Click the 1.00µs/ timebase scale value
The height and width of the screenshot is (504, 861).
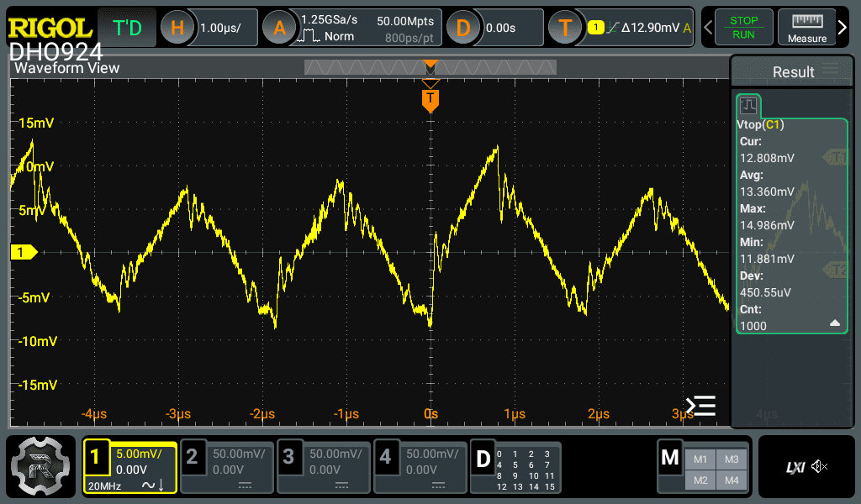[x=221, y=28]
